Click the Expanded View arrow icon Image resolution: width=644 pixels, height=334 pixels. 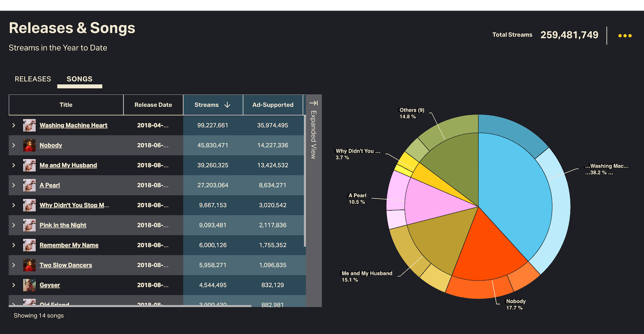[314, 103]
